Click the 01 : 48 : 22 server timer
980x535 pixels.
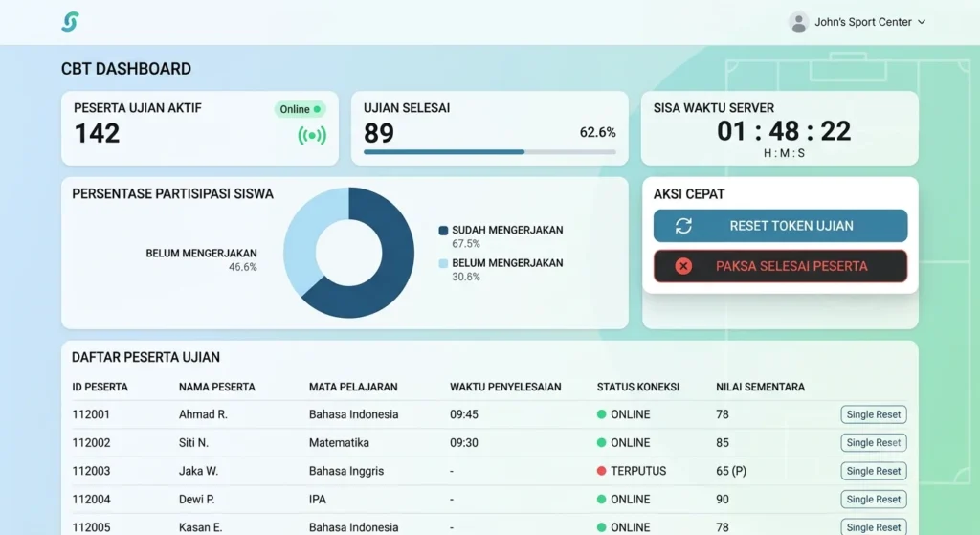click(x=784, y=131)
